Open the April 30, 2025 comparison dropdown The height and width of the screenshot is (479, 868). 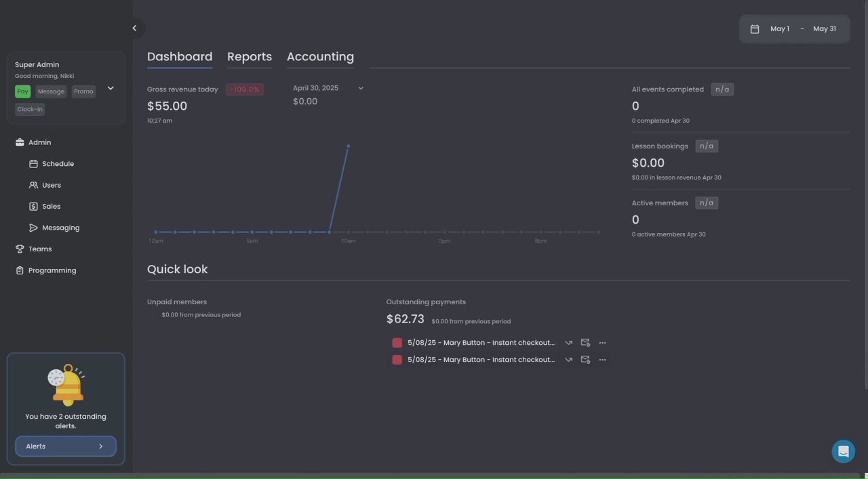pyautogui.click(x=361, y=88)
